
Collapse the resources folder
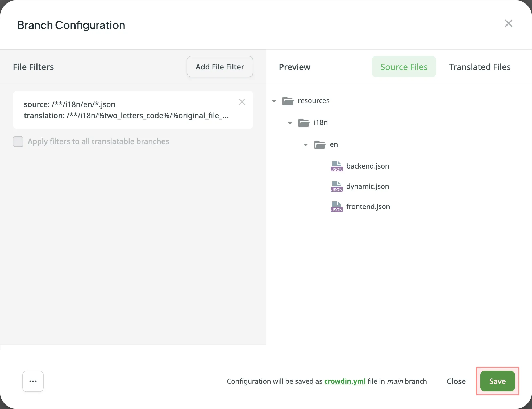pyautogui.click(x=274, y=101)
